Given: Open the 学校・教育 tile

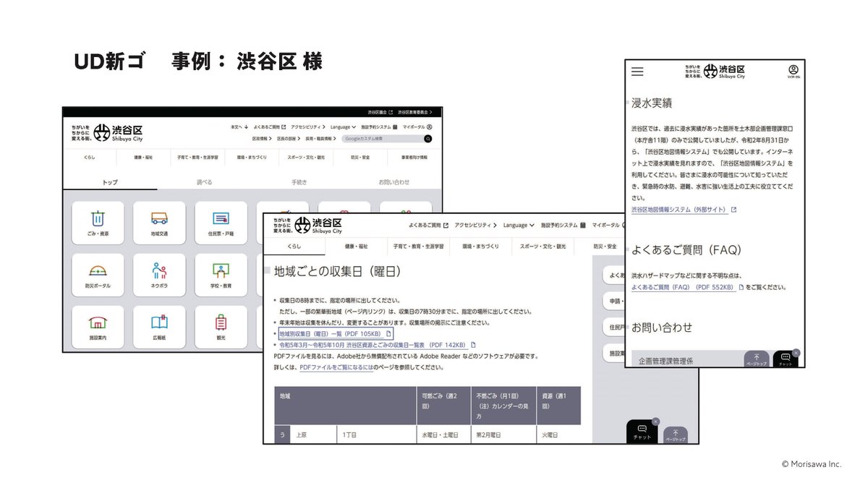Looking at the screenshot, I should pos(221,275).
